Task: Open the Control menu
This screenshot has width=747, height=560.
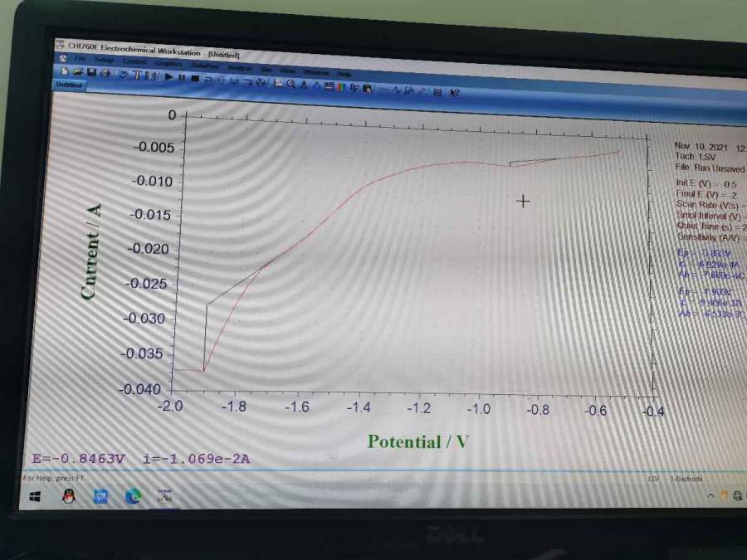Action: pyautogui.click(x=134, y=61)
